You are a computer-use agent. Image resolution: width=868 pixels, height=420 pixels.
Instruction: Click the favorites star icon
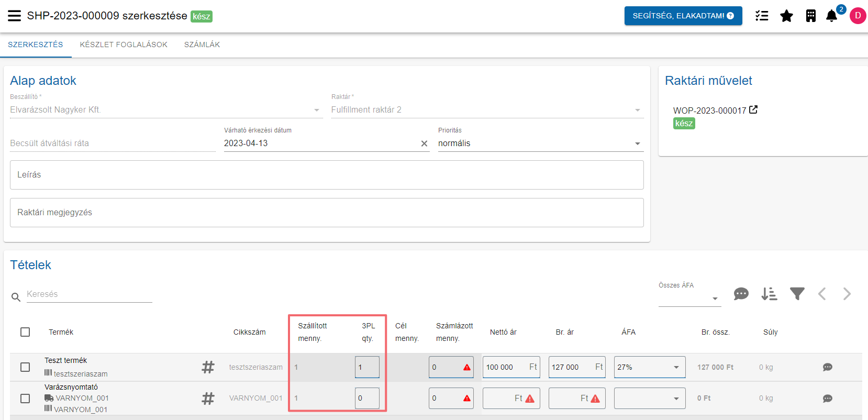(786, 16)
